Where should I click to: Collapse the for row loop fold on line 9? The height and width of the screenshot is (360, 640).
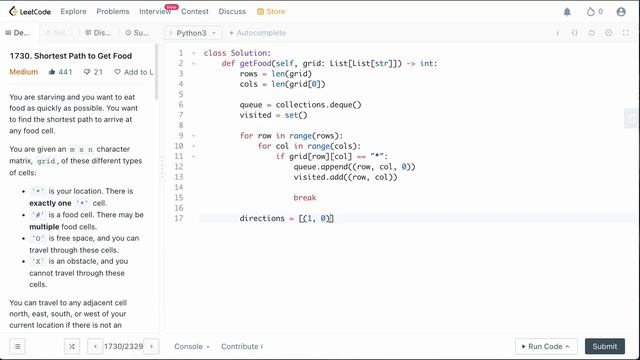193,136
